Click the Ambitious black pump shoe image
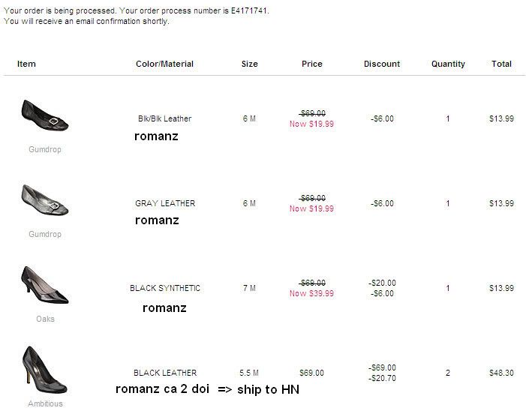This screenshot has width=526, height=420. pos(44,368)
